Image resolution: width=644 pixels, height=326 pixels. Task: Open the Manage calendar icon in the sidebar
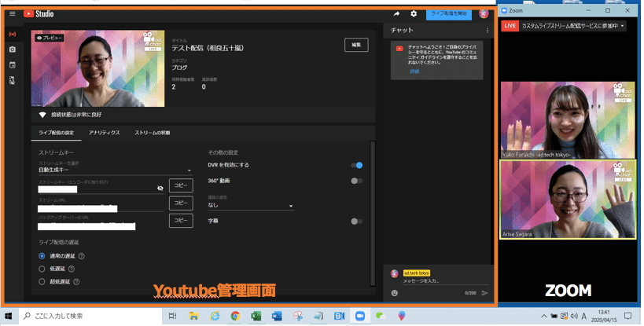pyautogui.click(x=13, y=64)
